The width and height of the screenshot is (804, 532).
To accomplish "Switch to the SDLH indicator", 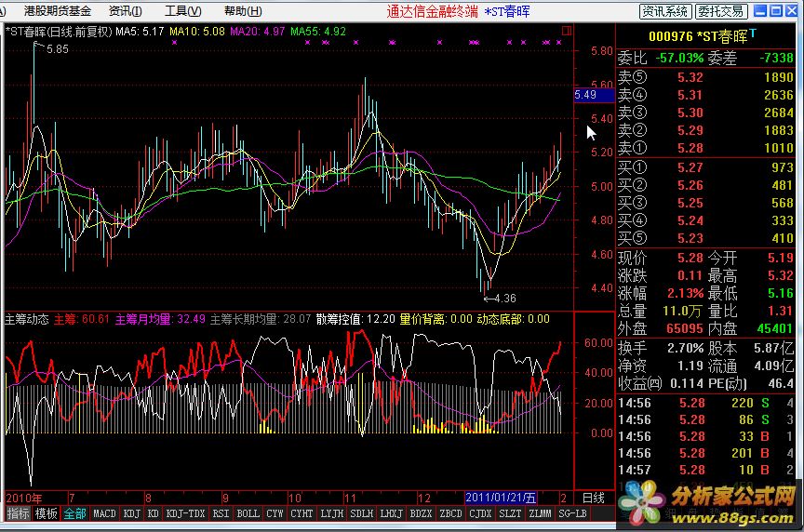I will [361, 513].
